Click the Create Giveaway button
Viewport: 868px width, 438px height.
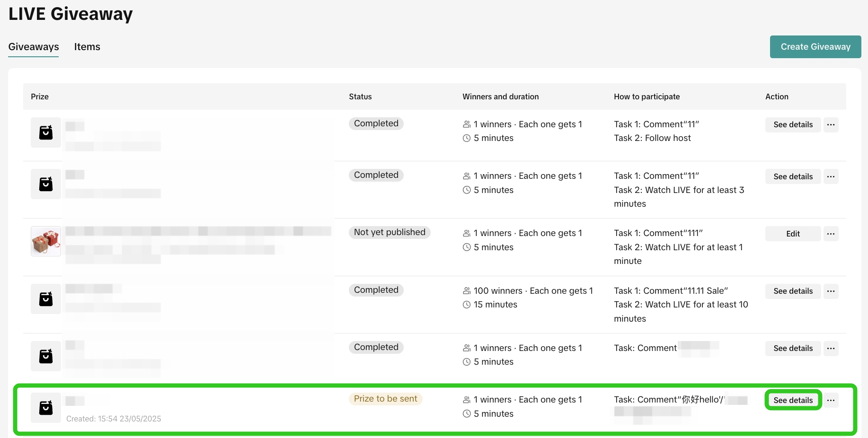tap(815, 47)
